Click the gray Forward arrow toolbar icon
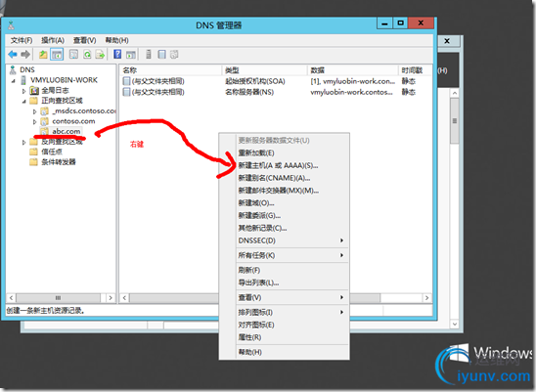This screenshot has height=392, width=536. (25, 54)
